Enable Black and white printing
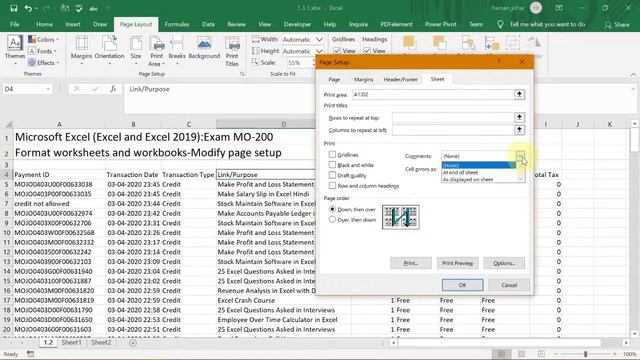 (332, 165)
